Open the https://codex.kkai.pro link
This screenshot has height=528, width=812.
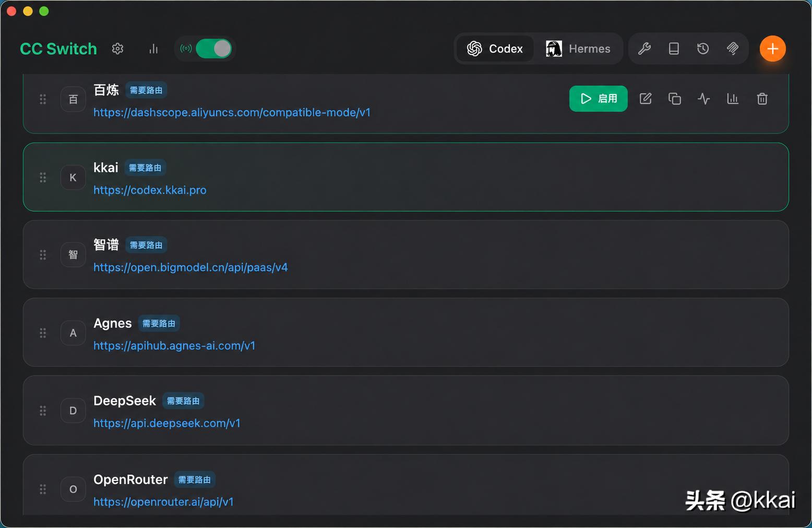[150, 190]
